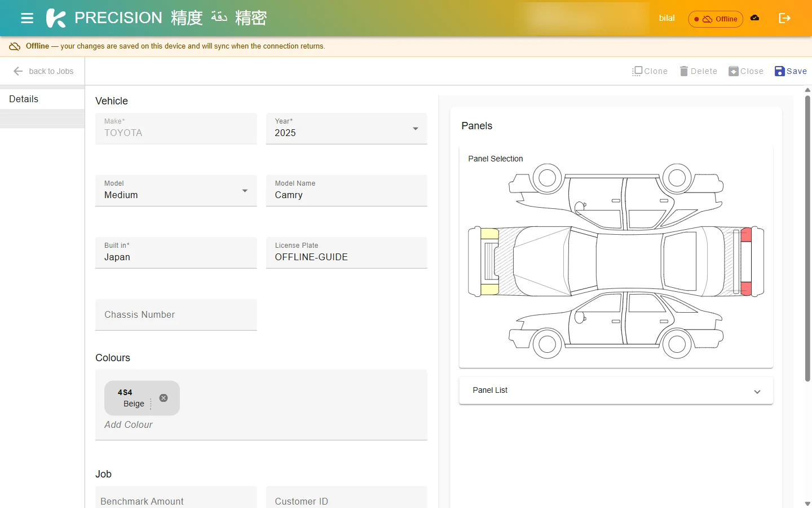812x508 pixels.
Task: Click the page vertical scrollbar
Action: [x=807, y=238]
